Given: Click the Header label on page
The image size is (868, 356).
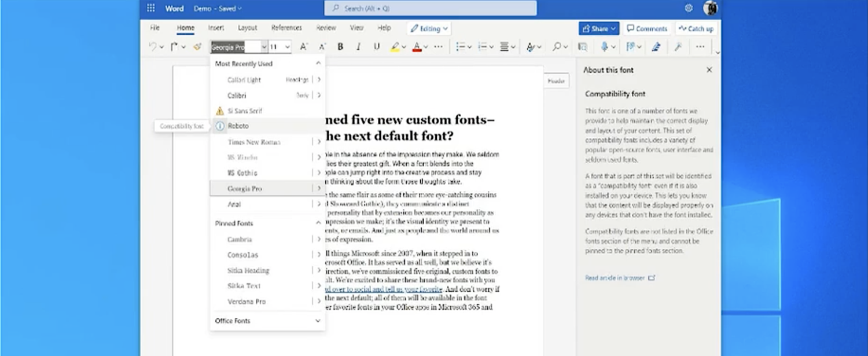Looking at the screenshot, I should click(556, 81).
